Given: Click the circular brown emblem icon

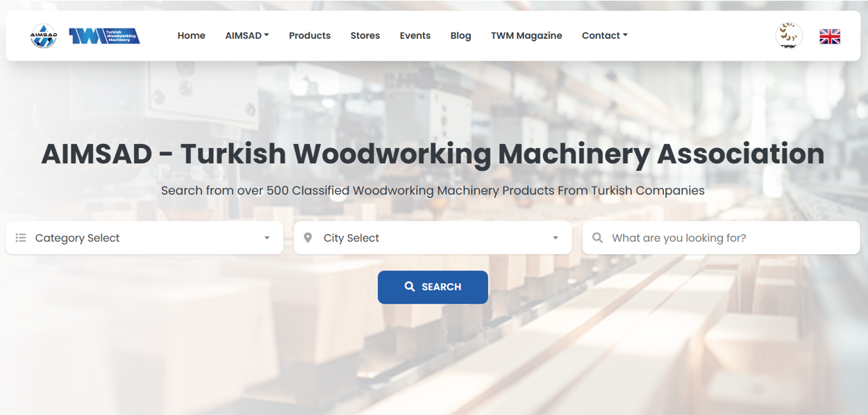Looking at the screenshot, I should (x=789, y=36).
